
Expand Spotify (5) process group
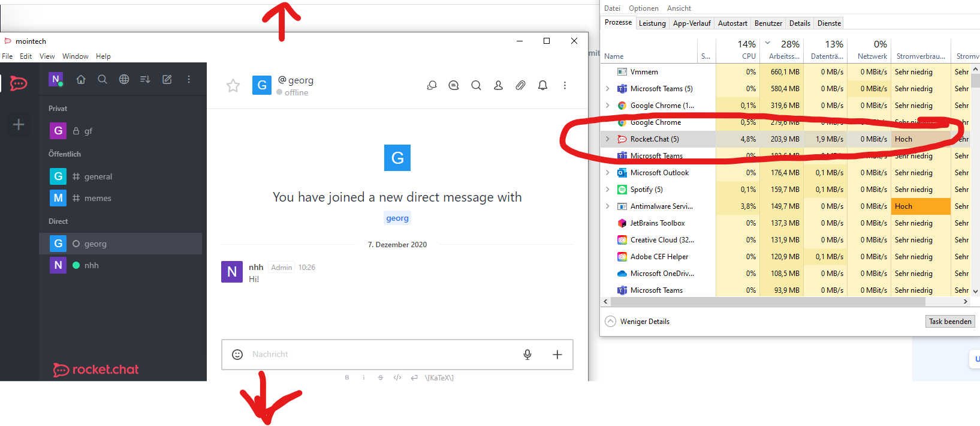tap(607, 190)
